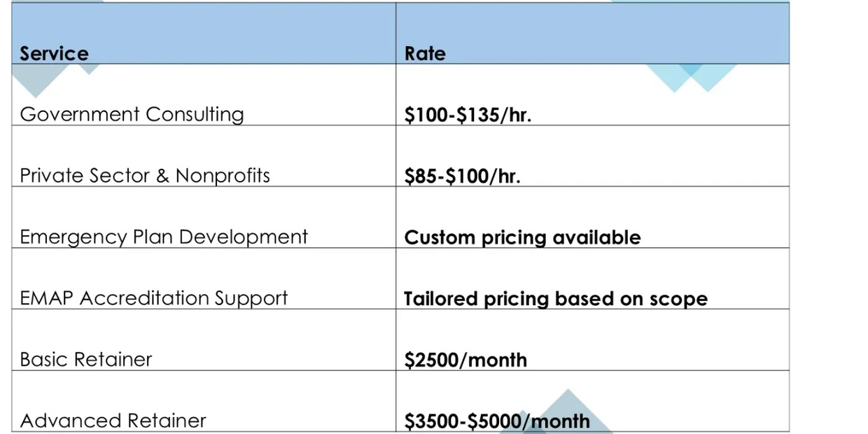The height and width of the screenshot is (434, 868).
Task: Select the $2500/month rate cell
Action: pyautogui.click(x=465, y=360)
